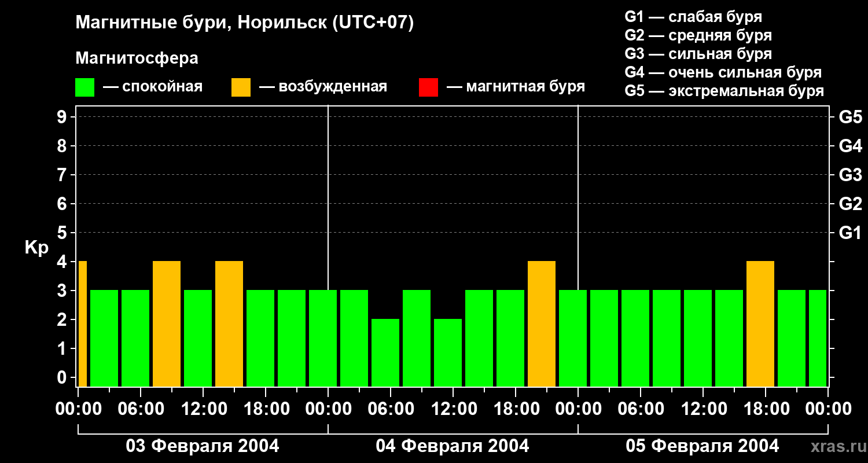Click the '06:00' time label under 03 Февраля
This screenshot has width=868, height=463.
coord(140,409)
